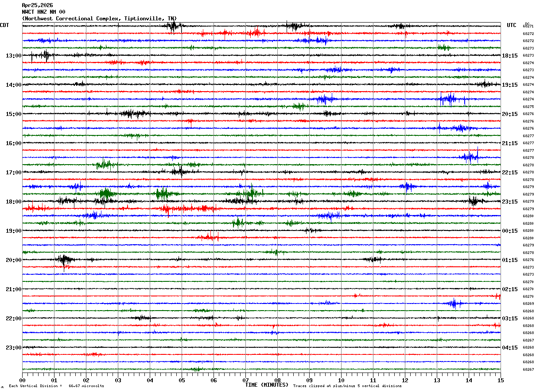Select the NWCT HNZ NM 00 station code
Image resolution: width=536 pixels, height=392 pixels.
tap(43, 12)
